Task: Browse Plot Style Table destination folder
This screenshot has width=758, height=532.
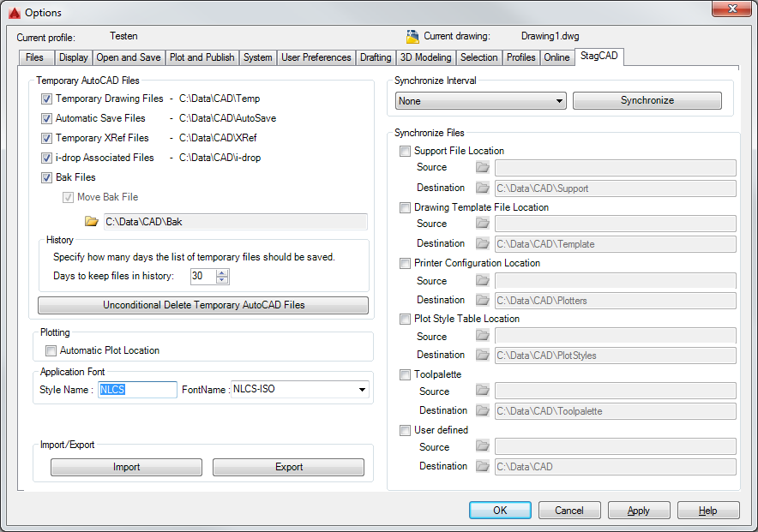Action: pyautogui.click(x=483, y=355)
